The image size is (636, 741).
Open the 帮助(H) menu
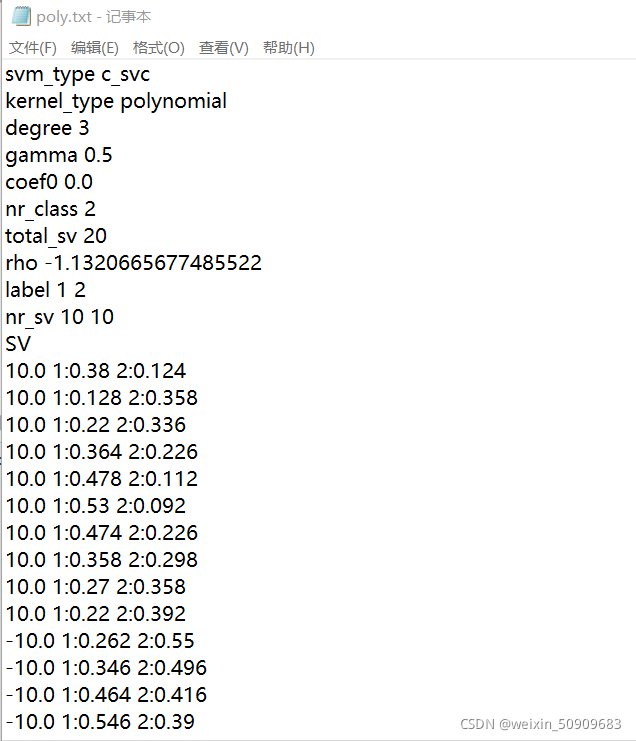tap(289, 48)
